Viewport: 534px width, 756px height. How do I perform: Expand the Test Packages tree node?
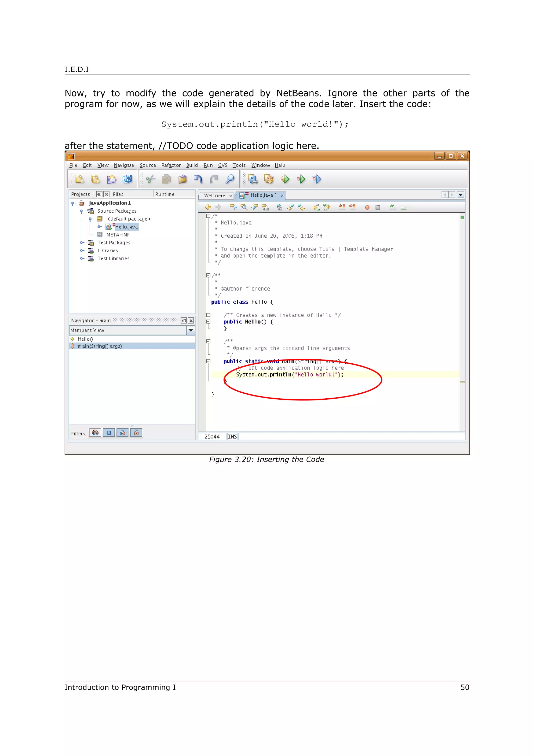82,243
